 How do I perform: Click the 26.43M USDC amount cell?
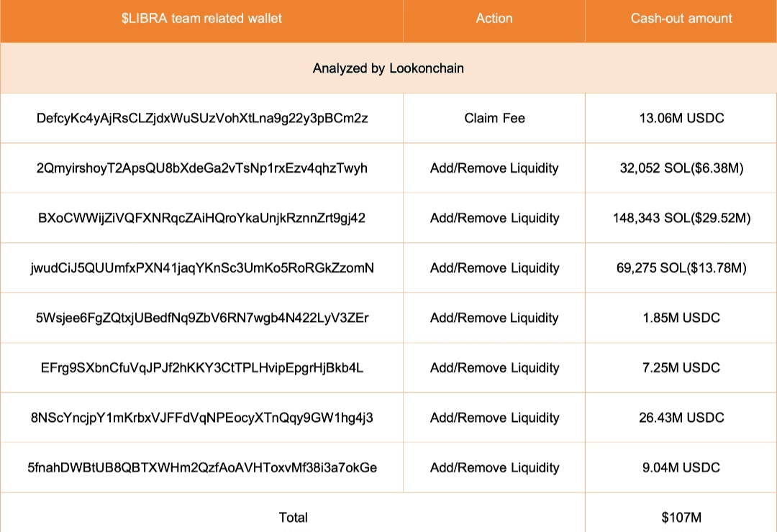(681, 418)
